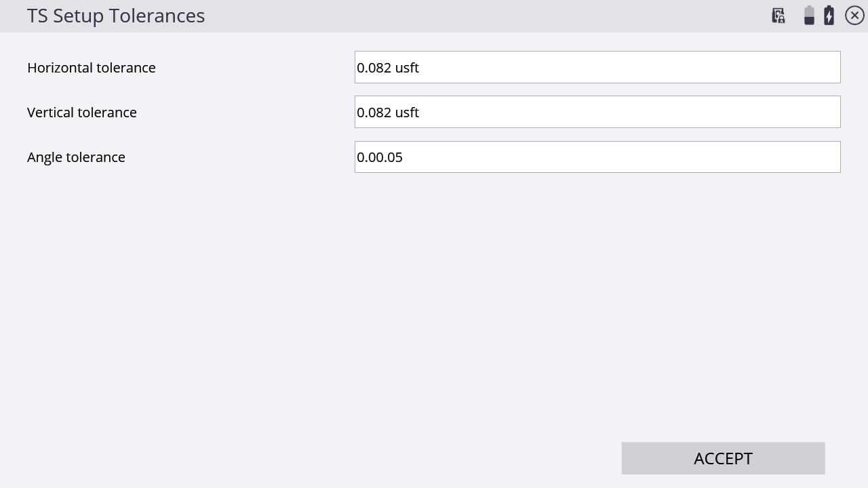Focus the first tolerance input box
The height and width of the screenshot is (488, 868).
point(597,67)
